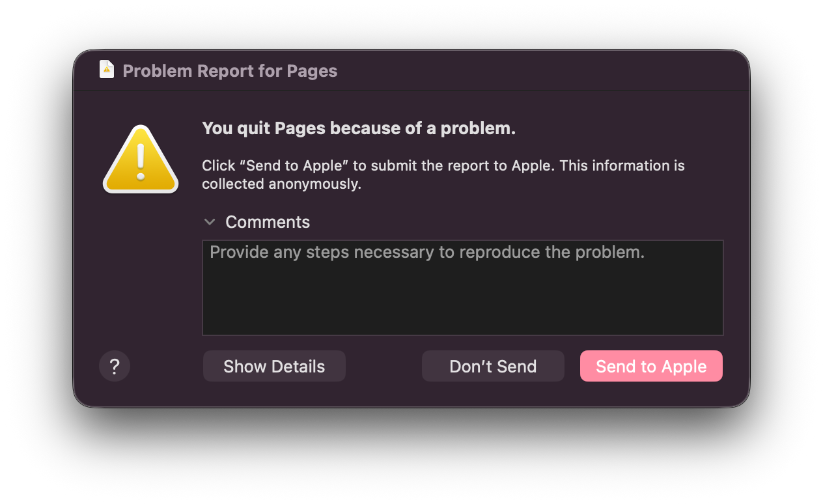Click the blank dialog area below the warning icon
The image size is (823, 504).
coord(141,273)
